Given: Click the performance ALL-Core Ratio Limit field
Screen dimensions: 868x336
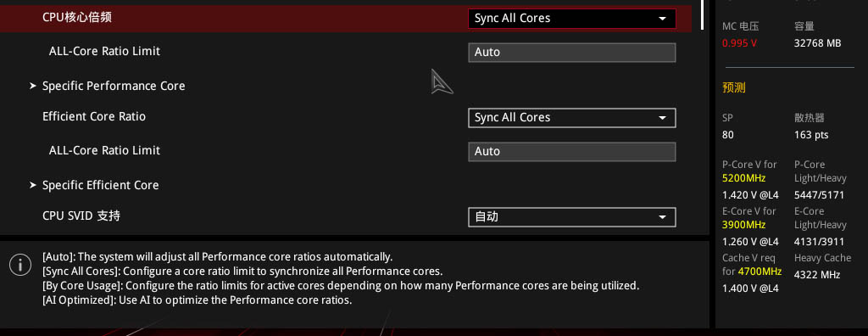Looking at the screenshot, I should pos(572,52).
